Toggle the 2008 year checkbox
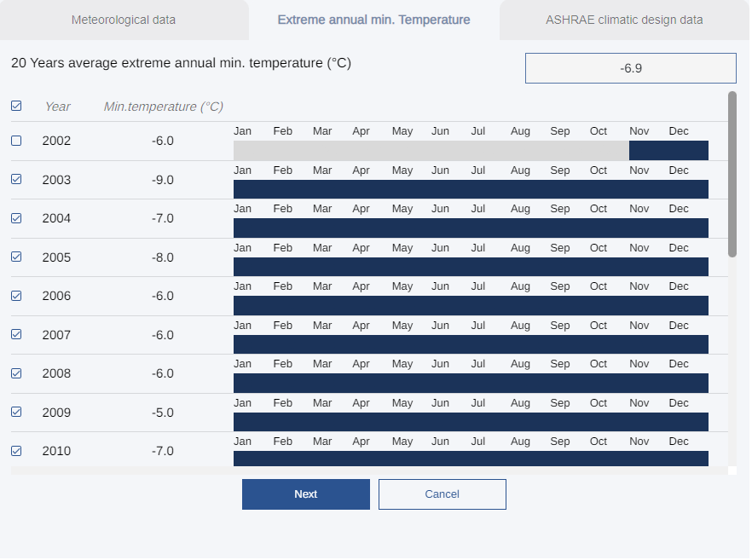Screen dimensions: 752x560 [16, 373]
